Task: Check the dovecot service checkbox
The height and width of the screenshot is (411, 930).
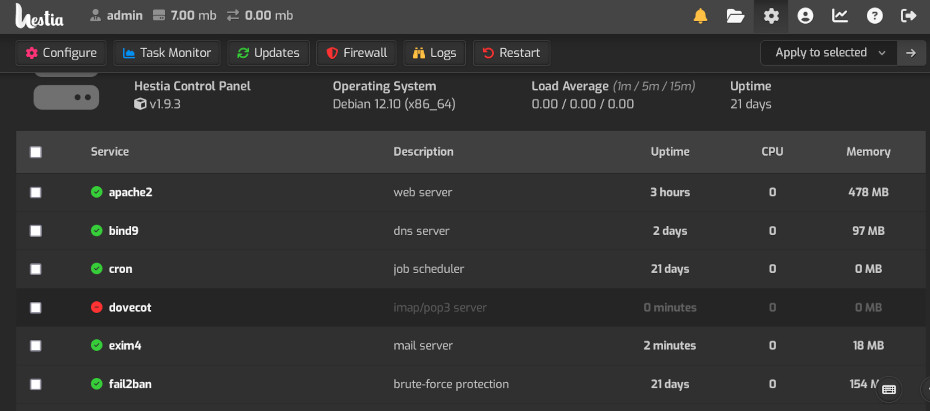Action: tap(36, 307)
